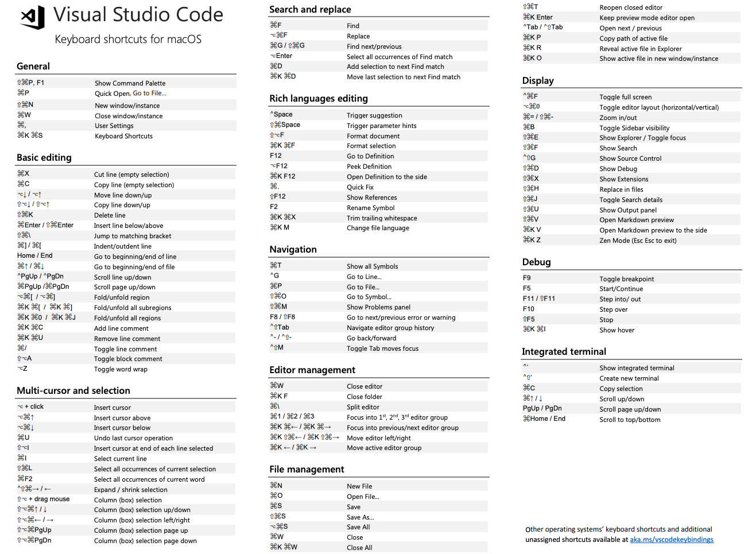Viewport: 756px width, 554px height.
Task: Click the "Navigation" section heading
Action: [x=293, y=249]
